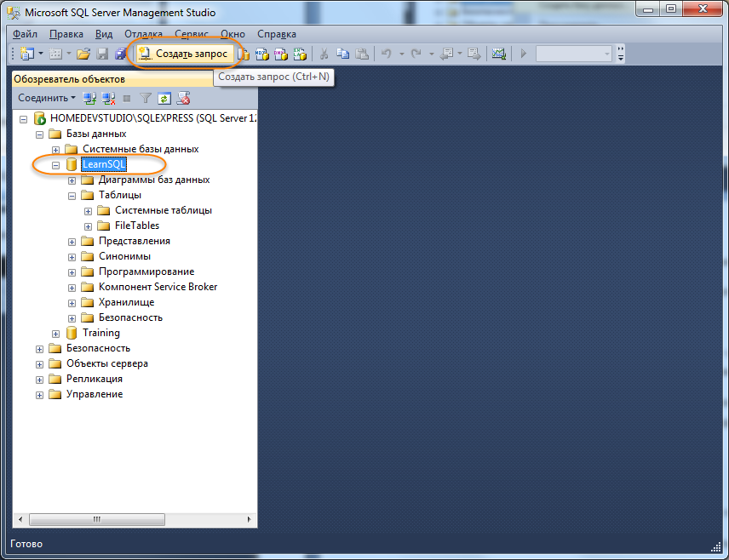This screenshot has width=729, height=560.
Task: Open the Redo history dropdown arrow
Action: [x=432, y=54]
